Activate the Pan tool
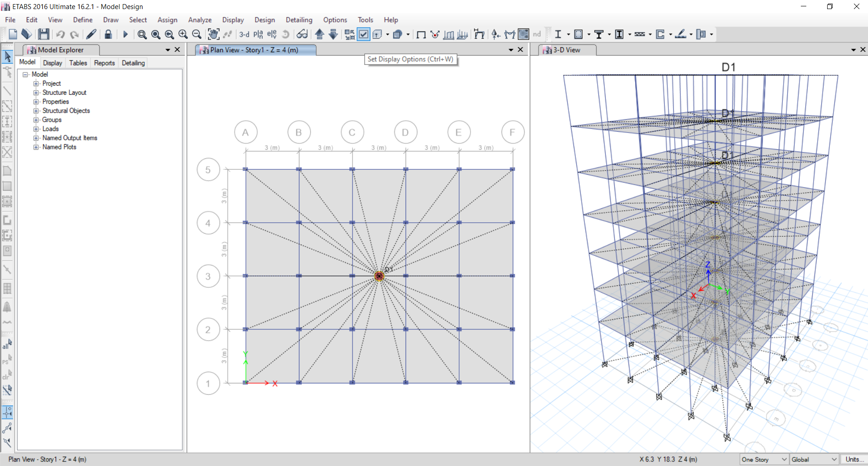This screenshot has height=466, width=868. point(213,34)
